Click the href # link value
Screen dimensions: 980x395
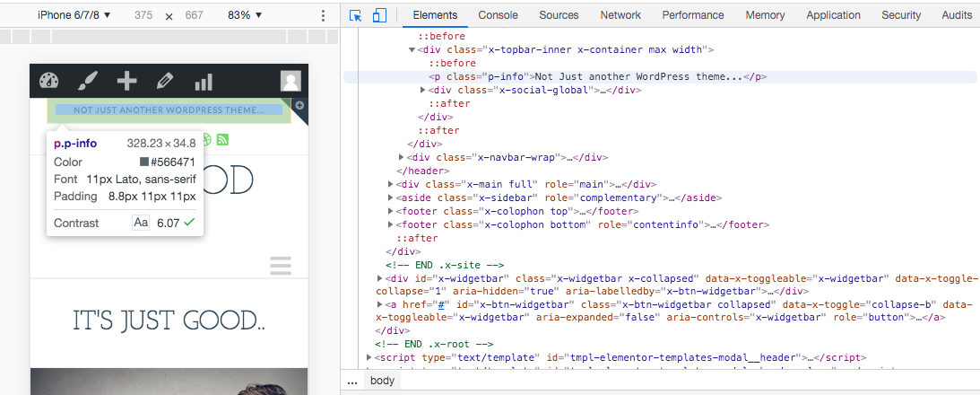coord(440,305)
